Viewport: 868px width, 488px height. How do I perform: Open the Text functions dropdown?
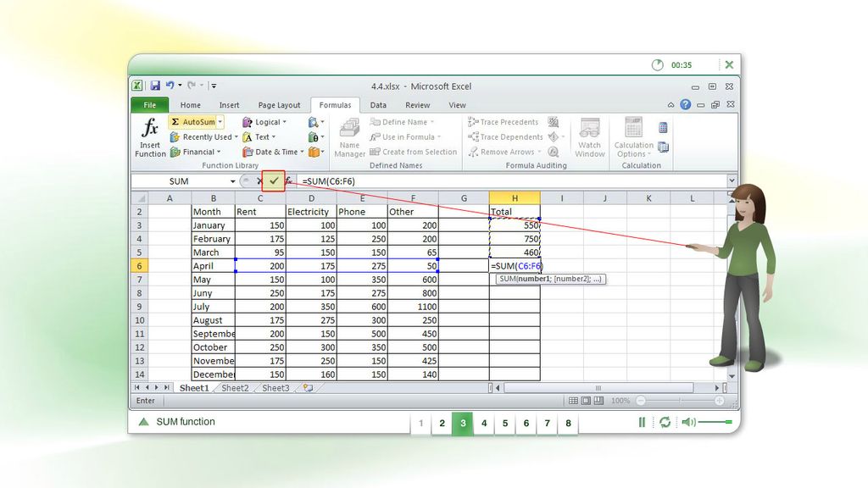[x=259, y=136]
